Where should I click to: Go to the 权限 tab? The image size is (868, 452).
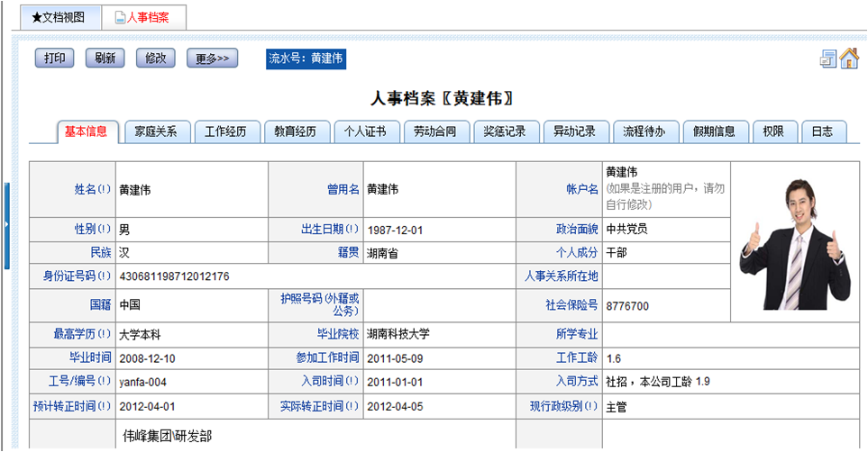coord(774,131)
